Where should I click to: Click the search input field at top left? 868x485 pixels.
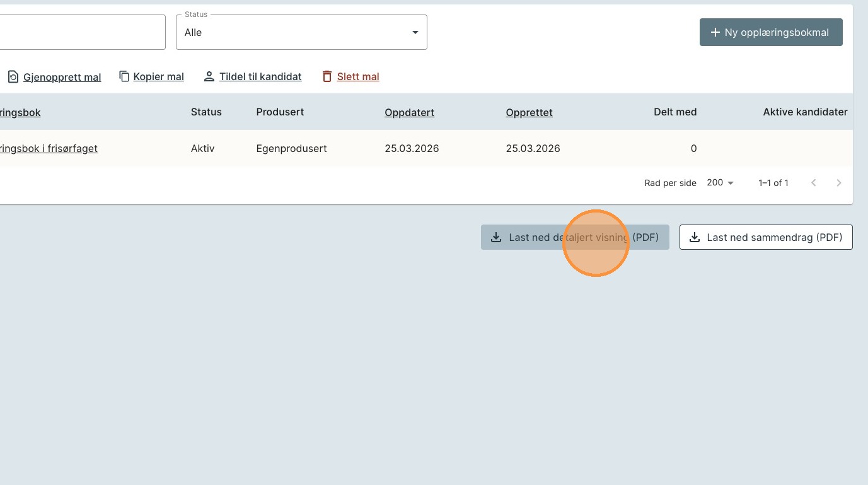pyautogui.click(x=82, y=32)
